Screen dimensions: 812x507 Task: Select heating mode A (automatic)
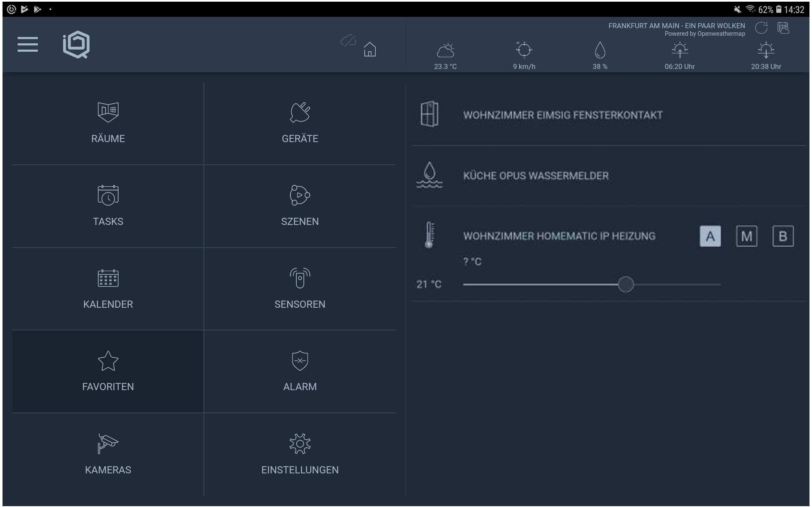[x=710, y=236]
